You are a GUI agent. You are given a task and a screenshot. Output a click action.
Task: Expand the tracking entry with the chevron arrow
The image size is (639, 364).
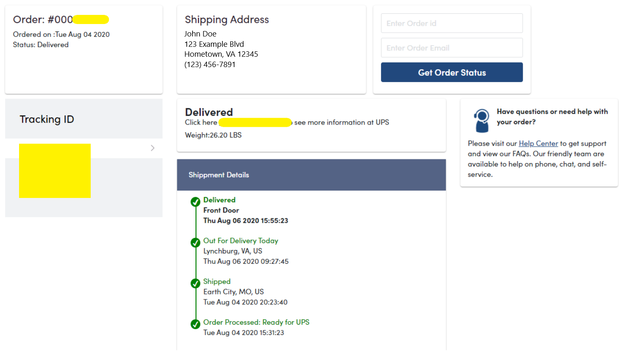click(152, 148)
